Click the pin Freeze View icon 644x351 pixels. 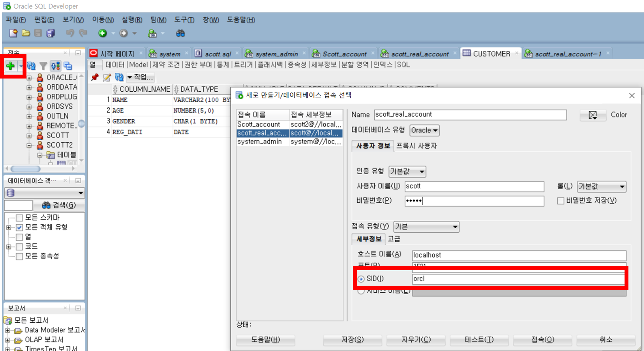95,77
